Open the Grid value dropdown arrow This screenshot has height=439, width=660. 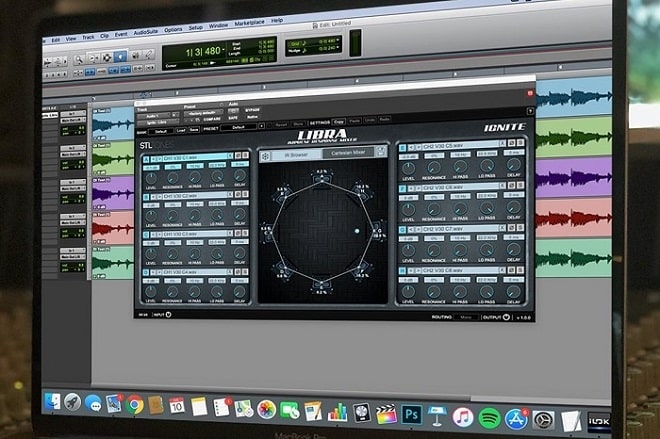[x=338, y=41]
